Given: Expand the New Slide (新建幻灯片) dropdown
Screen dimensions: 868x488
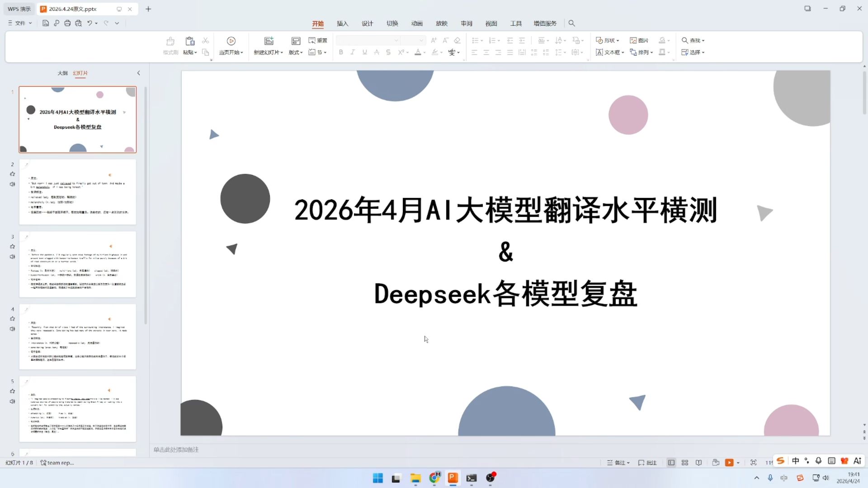Looking at the screenshot, I should pyautogui.click(x=269, y=52).
